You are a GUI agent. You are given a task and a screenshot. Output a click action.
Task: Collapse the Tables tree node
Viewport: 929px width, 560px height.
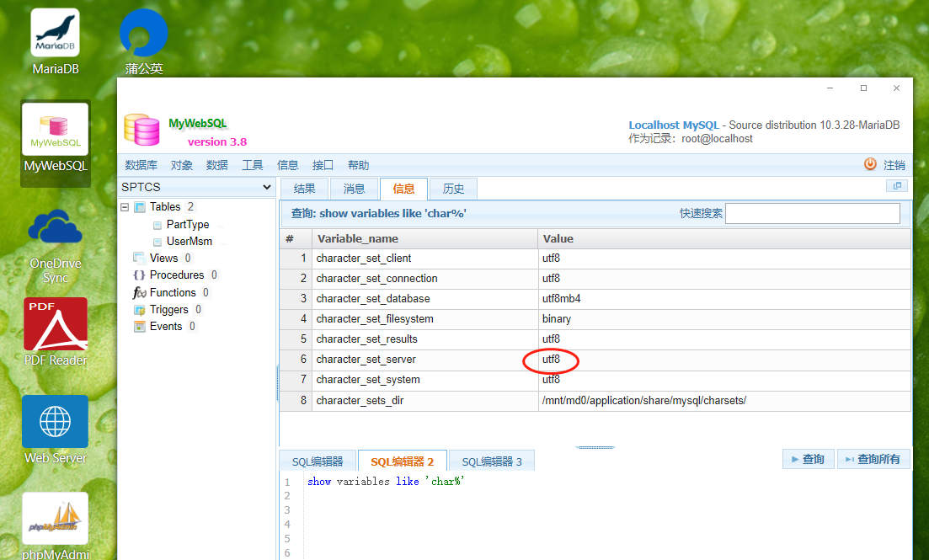pyautogui.click(x=125, y=207)
